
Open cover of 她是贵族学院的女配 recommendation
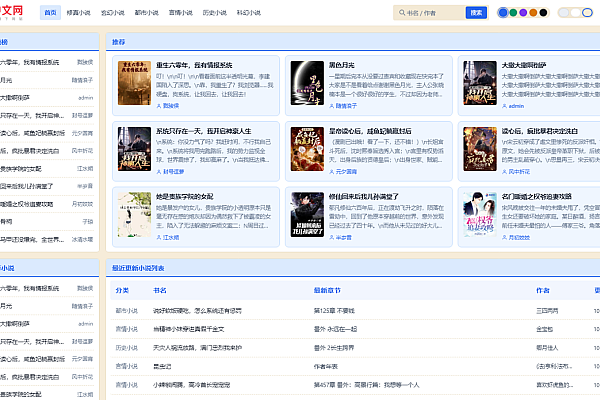click(x=134, y=214)
